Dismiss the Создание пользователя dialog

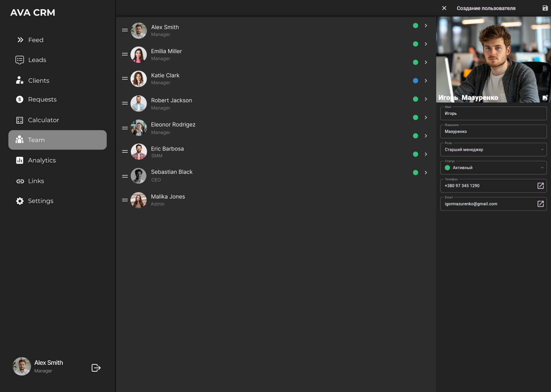click(x=444, y=8)
